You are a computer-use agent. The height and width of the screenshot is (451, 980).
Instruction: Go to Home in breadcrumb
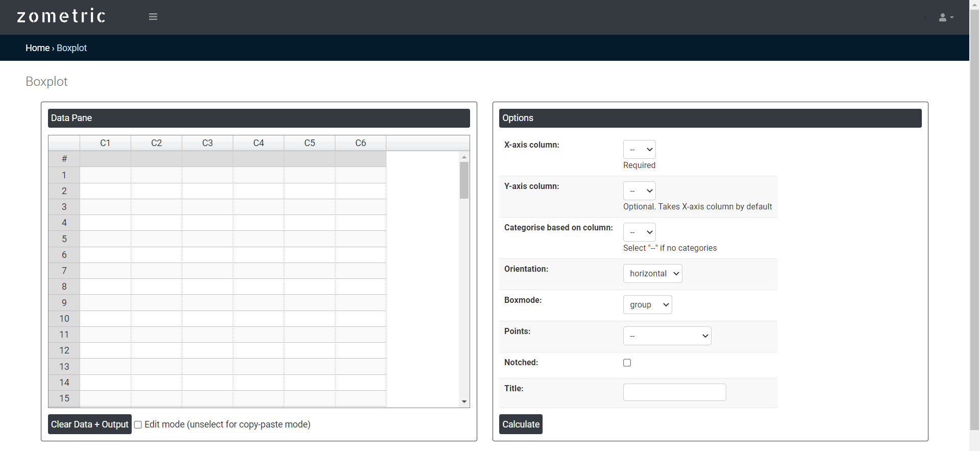point(37,48)
